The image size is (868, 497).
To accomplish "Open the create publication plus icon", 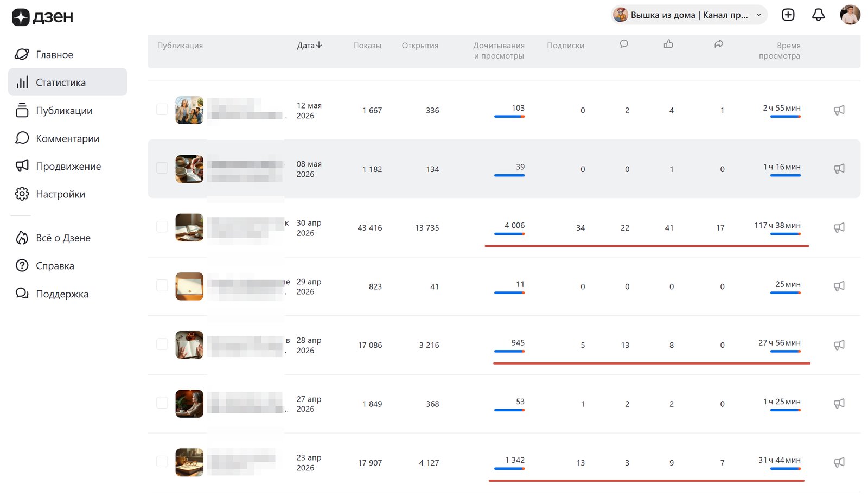I will click(x=788, y=15).
